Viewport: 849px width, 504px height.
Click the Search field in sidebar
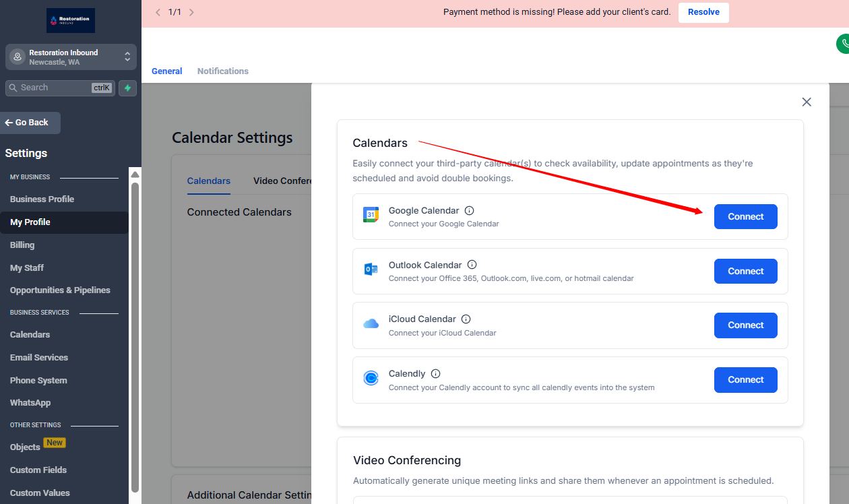point(60,88)
